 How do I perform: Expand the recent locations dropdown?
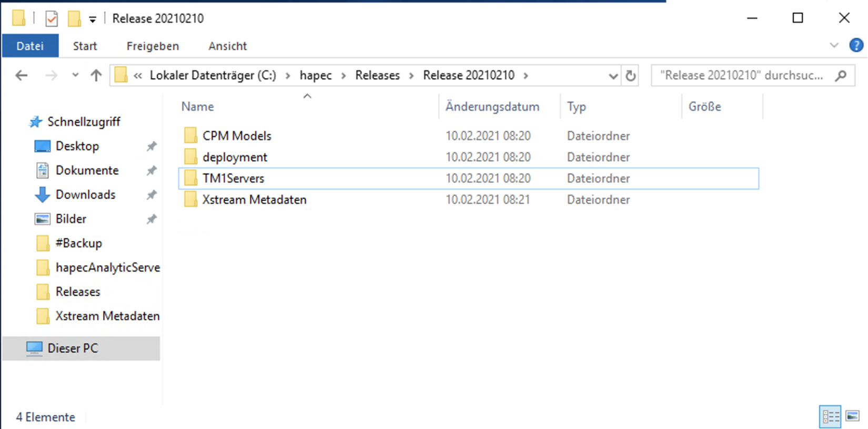pyautogui.click(x=75, y=76)
